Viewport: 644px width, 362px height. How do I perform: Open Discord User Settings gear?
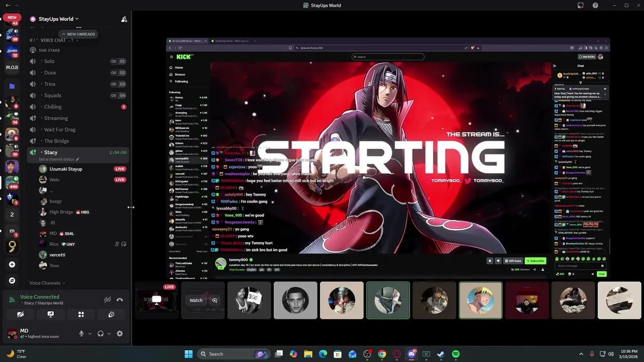[120, 333]
